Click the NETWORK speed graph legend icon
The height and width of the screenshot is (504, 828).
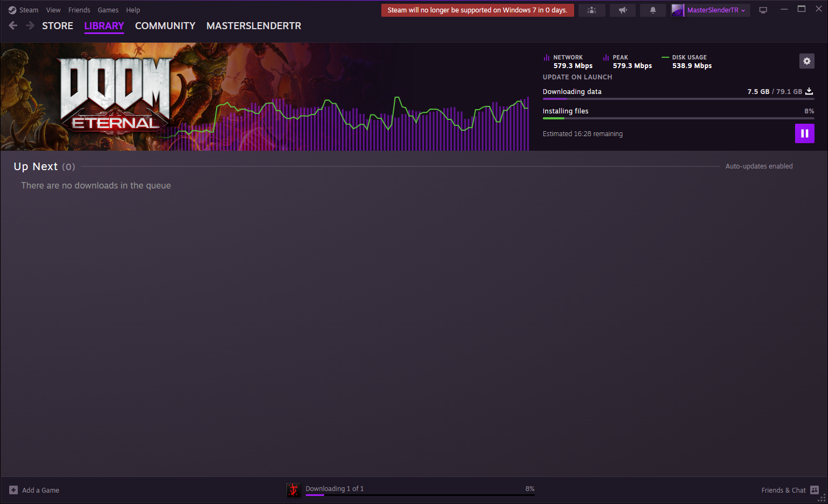[x=547, y=57]
